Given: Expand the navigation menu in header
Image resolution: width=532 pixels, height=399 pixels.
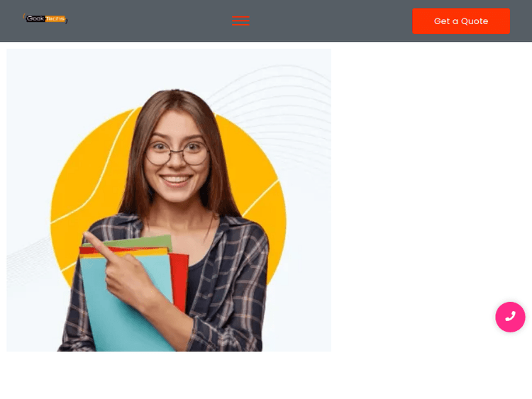Looking at the screenshot, I should pos(240,21).
